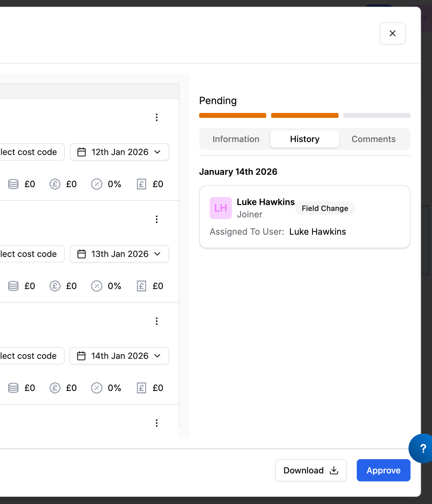
Task: Close the dialog with the X button
Action: 392,33
